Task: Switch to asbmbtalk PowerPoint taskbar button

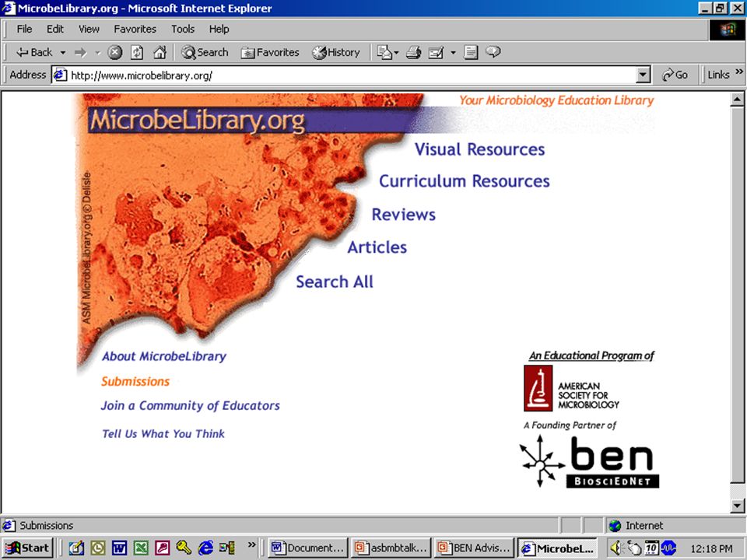Action: tap(391, 548)
